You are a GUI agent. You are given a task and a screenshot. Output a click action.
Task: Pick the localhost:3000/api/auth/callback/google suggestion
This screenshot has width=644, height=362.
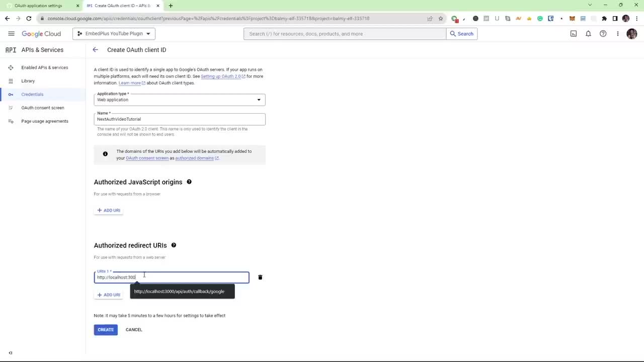pos(182,292)
